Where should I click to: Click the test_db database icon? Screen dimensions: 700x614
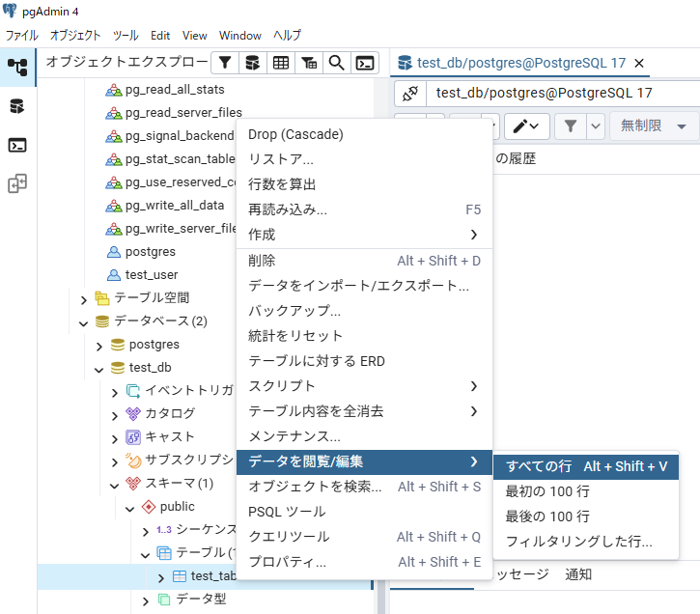pos(118,368)
